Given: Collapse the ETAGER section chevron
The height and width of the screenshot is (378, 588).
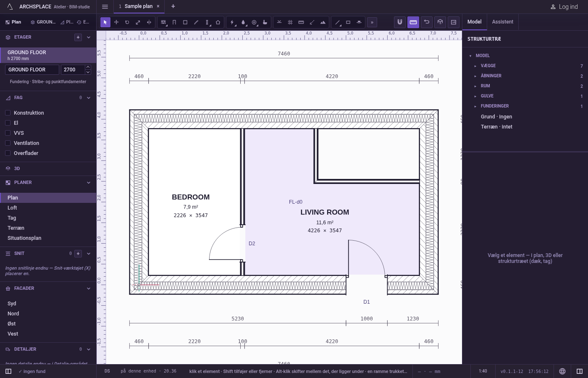Looking at the screenshot, I should tap(89, 37).
